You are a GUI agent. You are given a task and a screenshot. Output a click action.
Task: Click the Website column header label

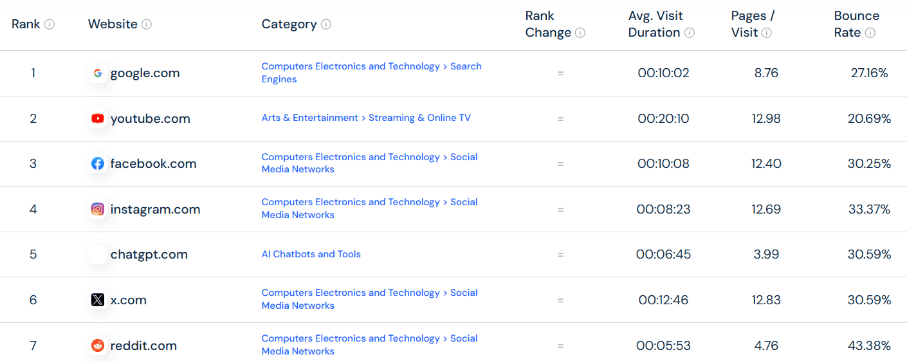click(x=113, y=24)
